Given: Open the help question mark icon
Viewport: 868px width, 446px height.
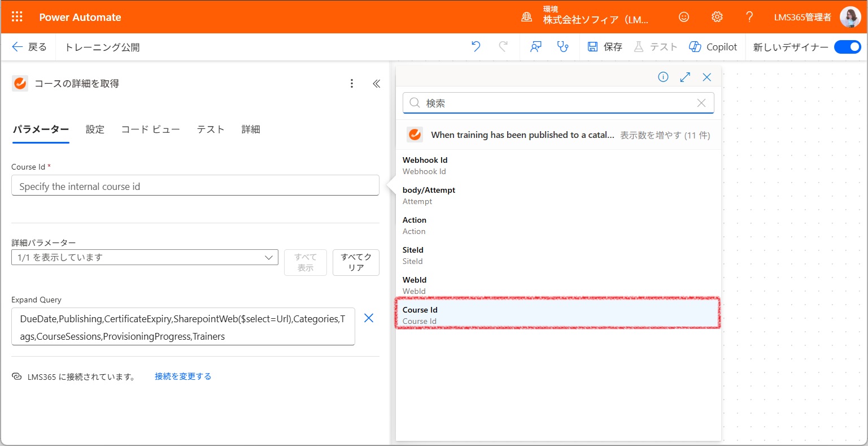Looking at the screenshot, I should pyautogui.click(x=749, y=17).
